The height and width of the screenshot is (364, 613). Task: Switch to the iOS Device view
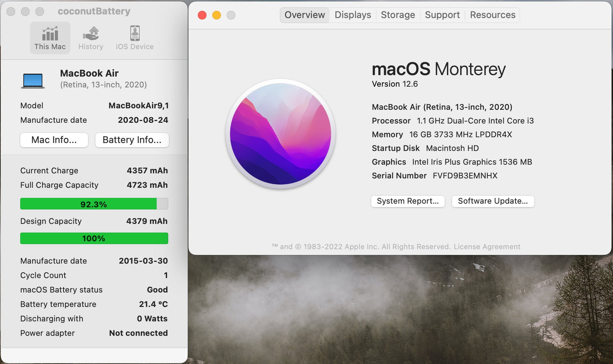[x=134, y=38]
